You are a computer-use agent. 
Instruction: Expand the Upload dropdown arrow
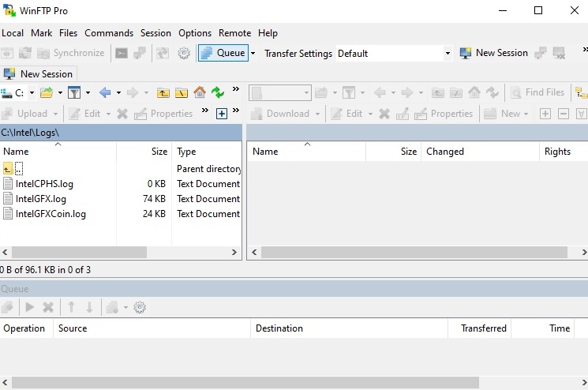click(55, 114)
